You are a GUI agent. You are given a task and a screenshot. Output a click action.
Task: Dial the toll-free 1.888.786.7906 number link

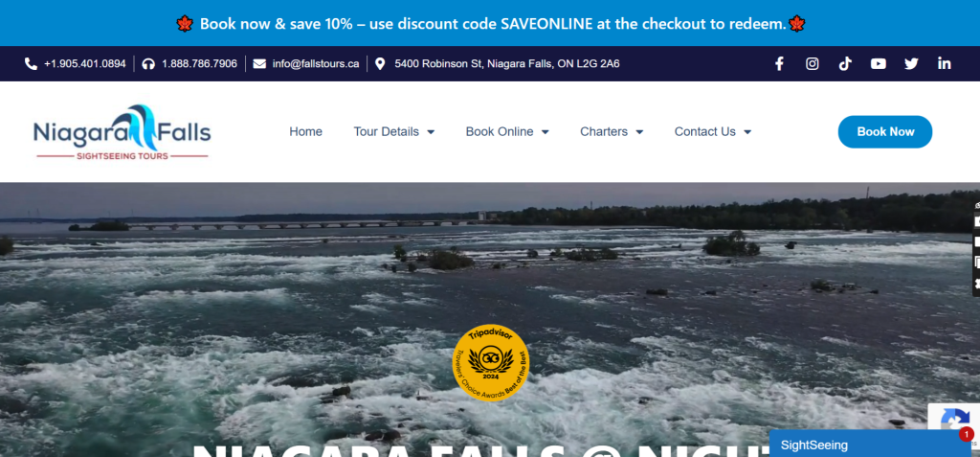click(190, 64)
